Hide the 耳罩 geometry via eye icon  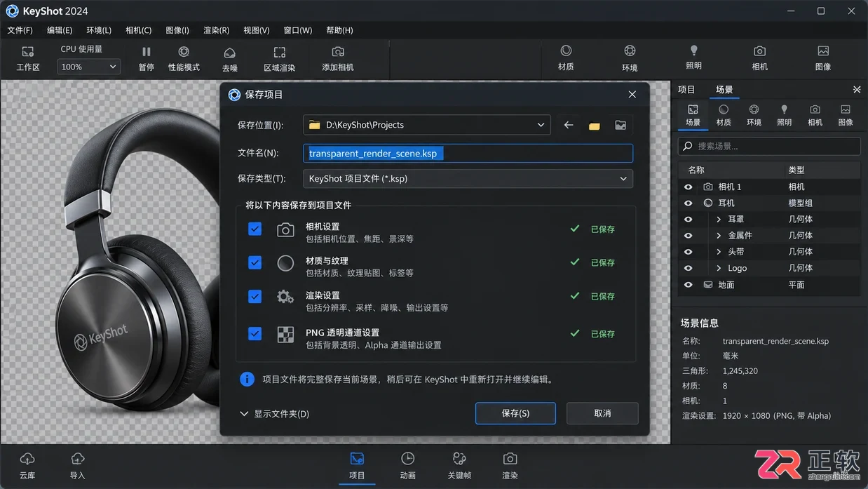(x=689, y=219)
